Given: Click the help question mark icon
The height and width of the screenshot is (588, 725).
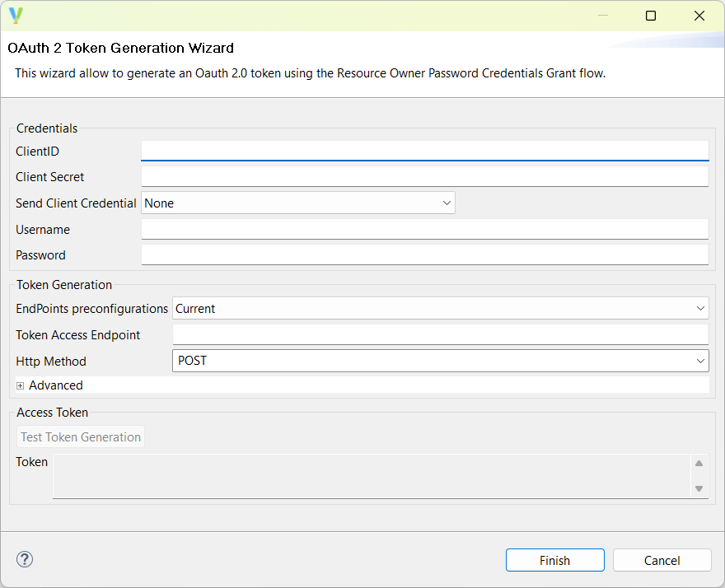Looking at the screenshot, I should click(24, 559).
